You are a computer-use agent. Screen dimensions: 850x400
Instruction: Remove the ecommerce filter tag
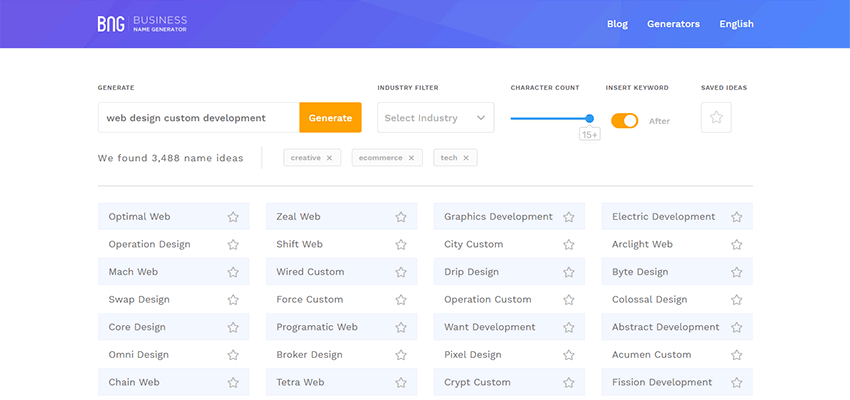click(x=411, y=158)
